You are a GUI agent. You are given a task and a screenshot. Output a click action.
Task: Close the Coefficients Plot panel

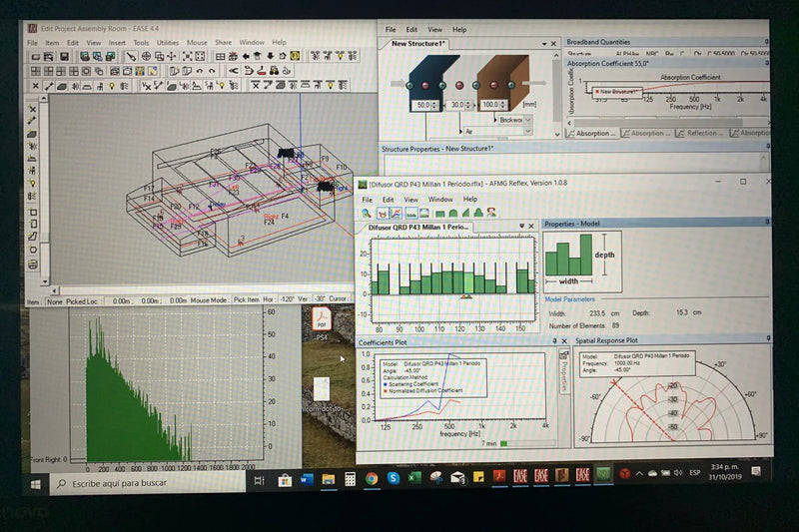pos(564,340)
